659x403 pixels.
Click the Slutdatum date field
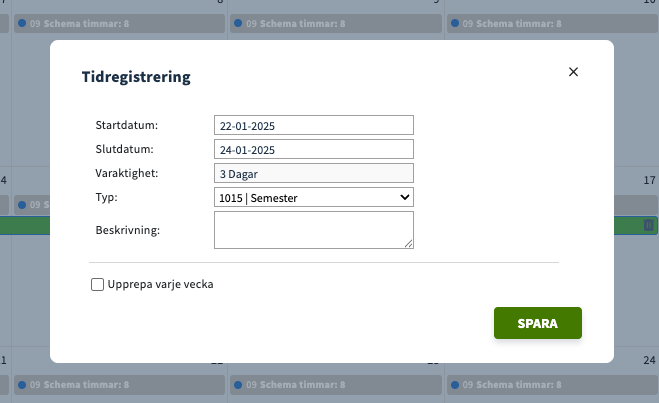click(x=313, y=149)
